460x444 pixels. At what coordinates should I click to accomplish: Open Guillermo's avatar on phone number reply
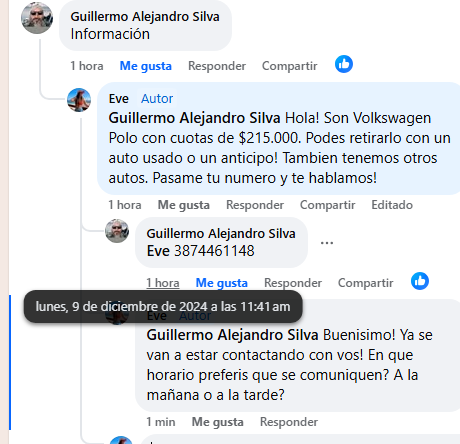point(117,231)
